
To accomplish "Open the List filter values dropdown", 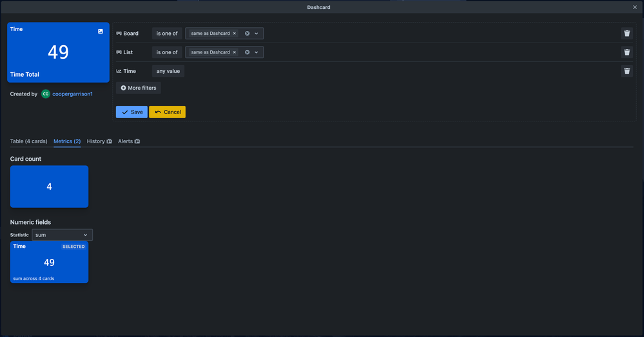I will coord(257,52).
